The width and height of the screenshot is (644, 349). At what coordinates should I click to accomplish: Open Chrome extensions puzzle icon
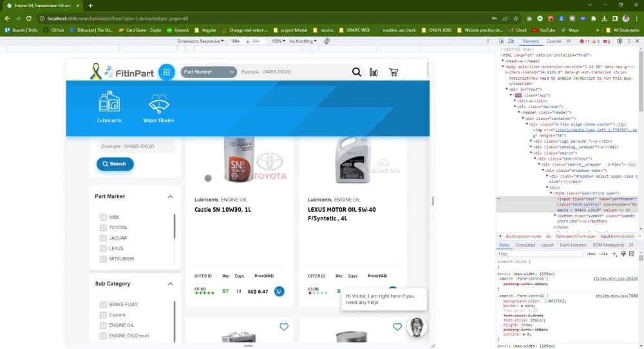(594, 19)
